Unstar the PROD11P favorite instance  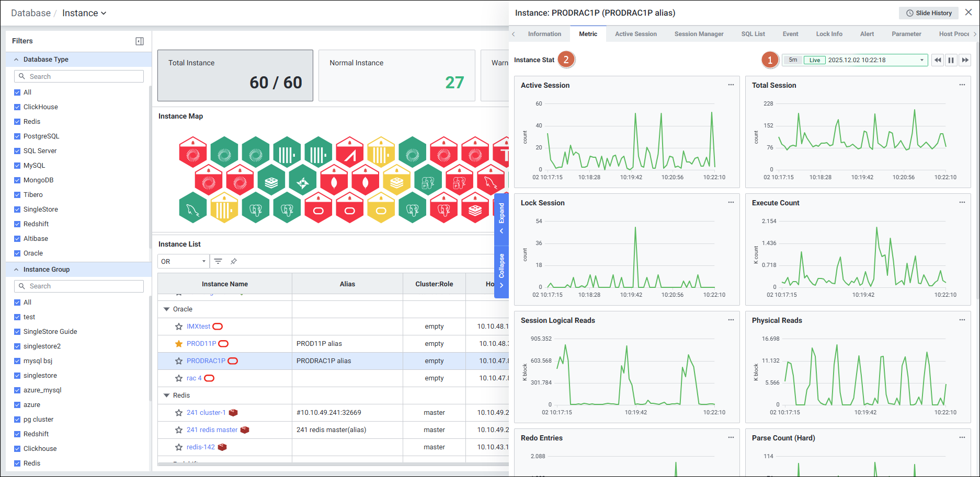[x=179, y=344]
